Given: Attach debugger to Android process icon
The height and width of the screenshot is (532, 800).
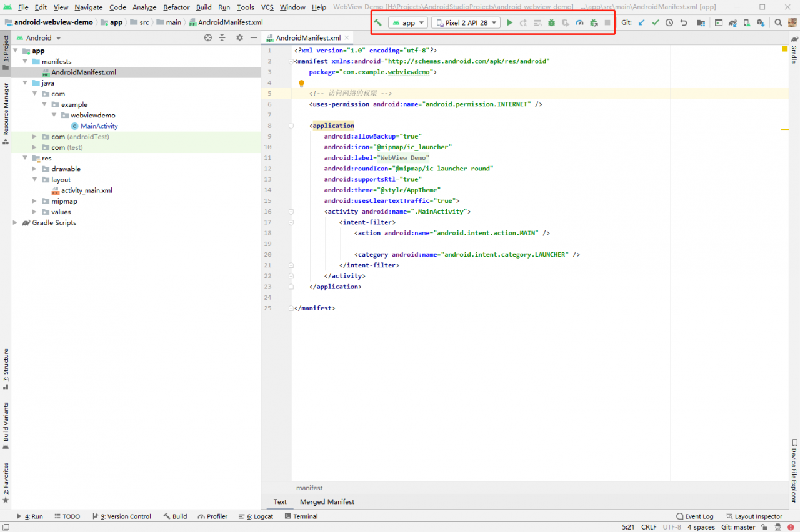Looking at the screenshot, I should 594,22.
